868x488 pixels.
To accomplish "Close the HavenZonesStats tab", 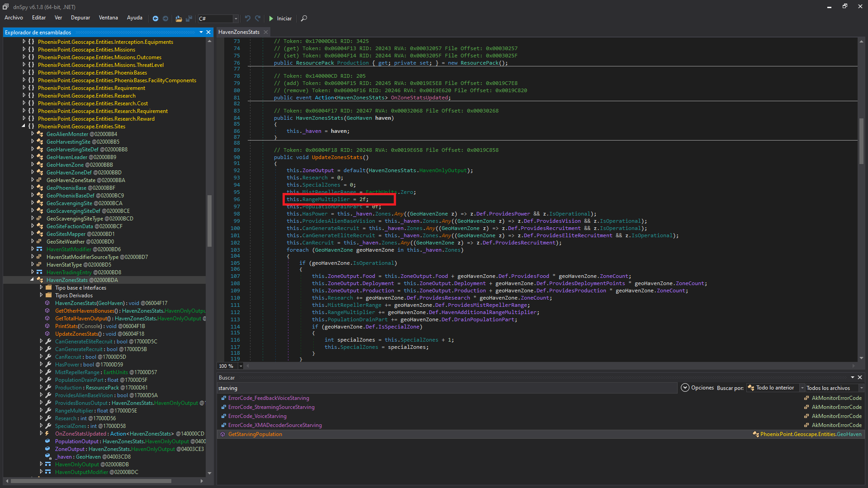I will coord(266,32).
